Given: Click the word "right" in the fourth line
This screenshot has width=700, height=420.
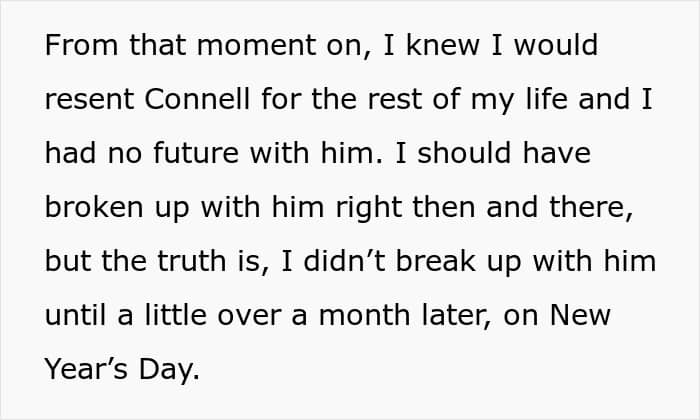Looking at the screenshot, I should [x=369, y=208].
